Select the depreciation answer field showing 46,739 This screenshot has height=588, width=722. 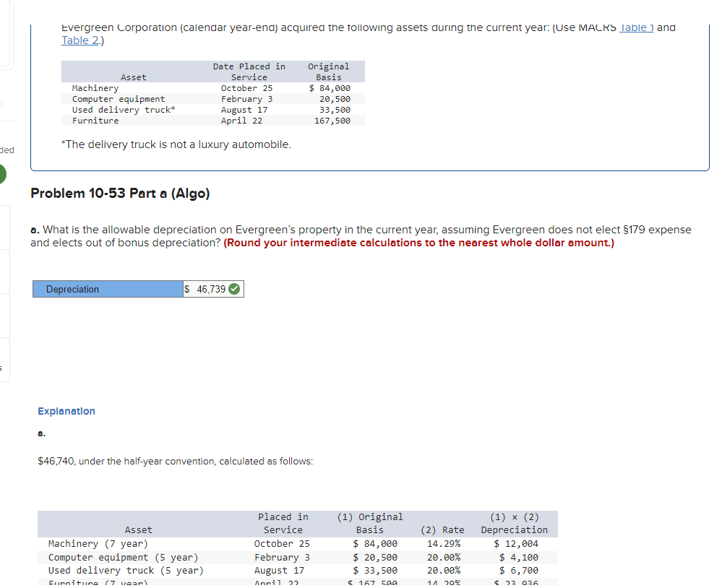click(x=213, y=289)
